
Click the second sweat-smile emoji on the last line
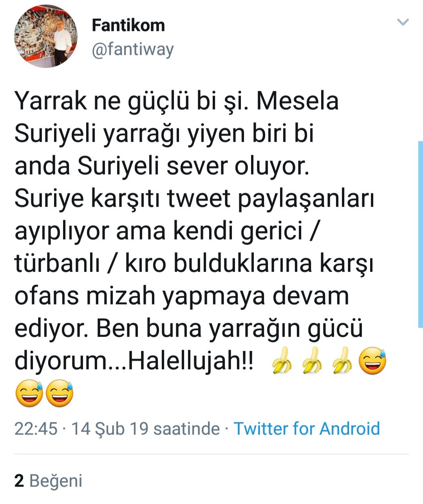(x=60, y=393)
